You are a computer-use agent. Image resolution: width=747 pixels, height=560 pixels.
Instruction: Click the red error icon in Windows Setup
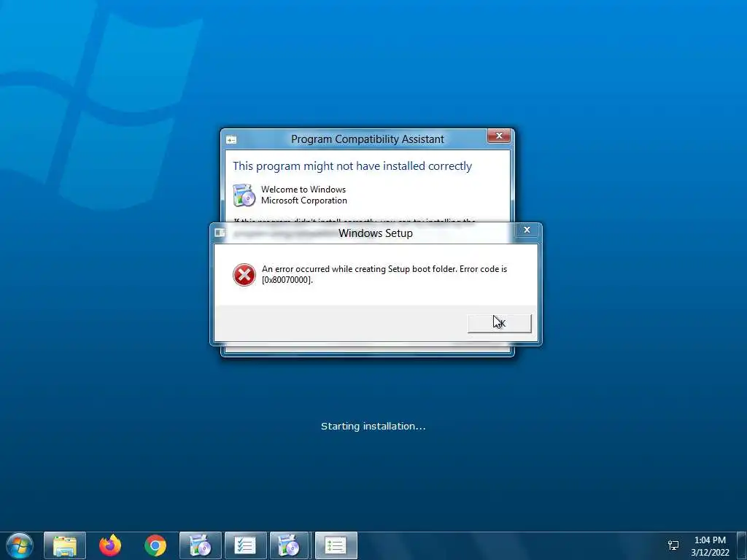[x=244, y=275]
